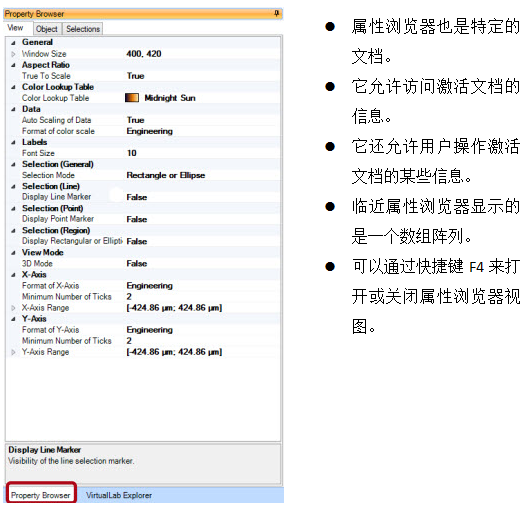The image size is (524, 509).
Task: Collapse the General section triangle
Action: (x=13, y=43)
